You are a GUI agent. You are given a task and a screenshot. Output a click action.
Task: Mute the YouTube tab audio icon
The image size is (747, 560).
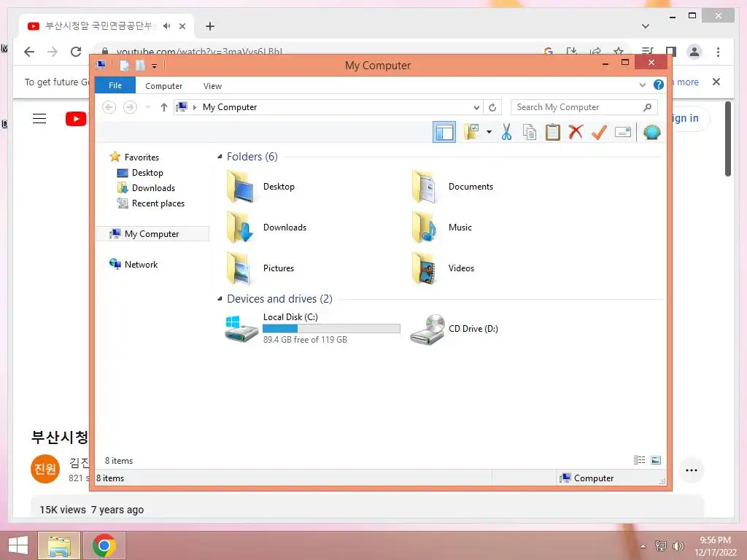[x=166, y=26]
